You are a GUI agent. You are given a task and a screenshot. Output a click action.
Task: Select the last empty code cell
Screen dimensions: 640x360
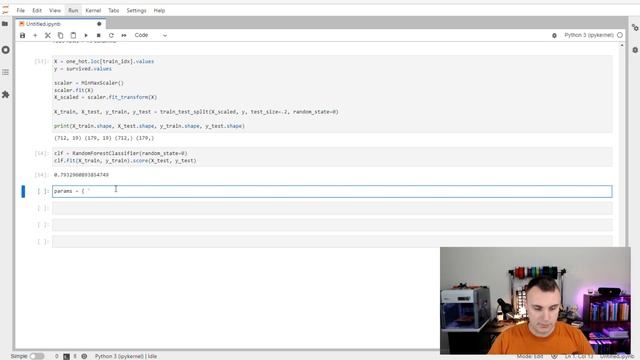click(x=332, y=242)
